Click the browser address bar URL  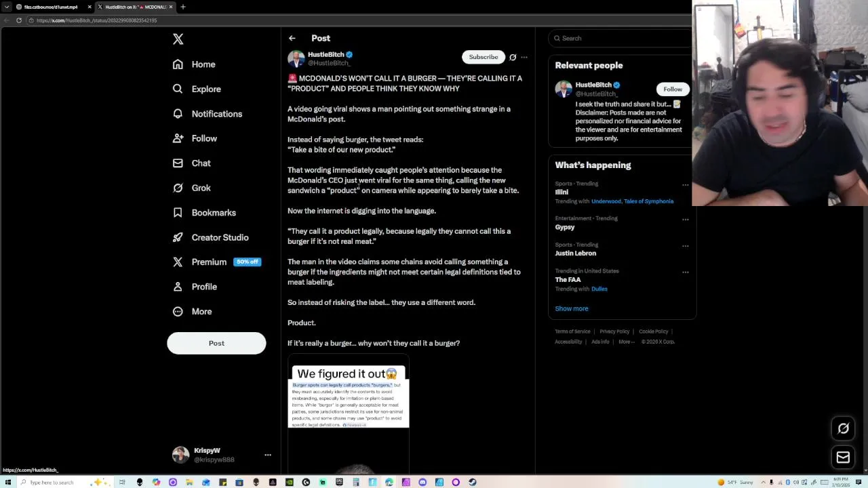[96, 20]
